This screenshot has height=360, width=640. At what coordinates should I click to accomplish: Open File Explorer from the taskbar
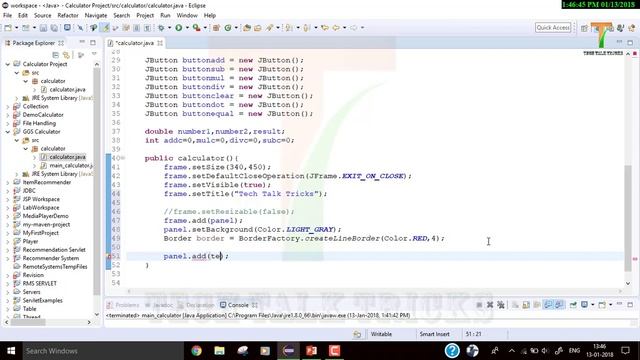pyautogui.click(x=220, y=351)
